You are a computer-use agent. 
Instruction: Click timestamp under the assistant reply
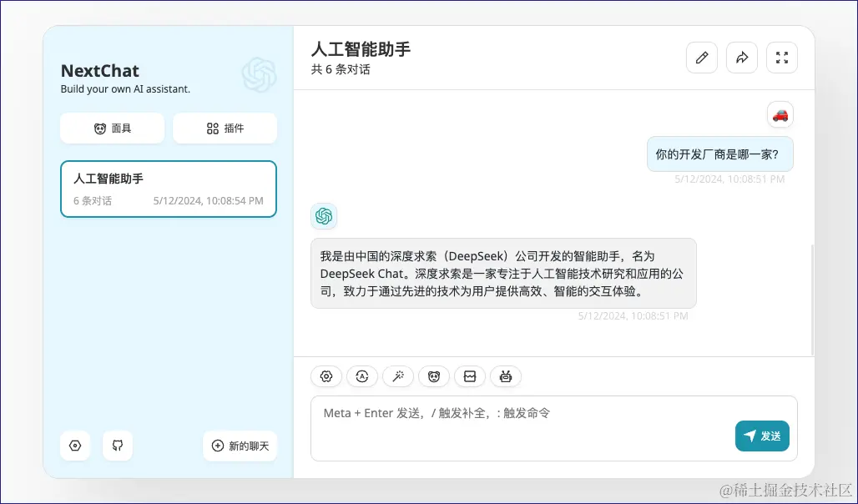[633, 315]
